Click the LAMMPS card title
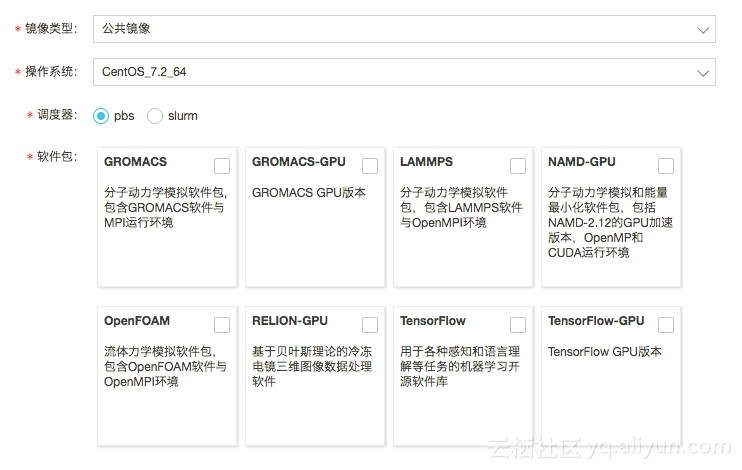 (426, 162)
